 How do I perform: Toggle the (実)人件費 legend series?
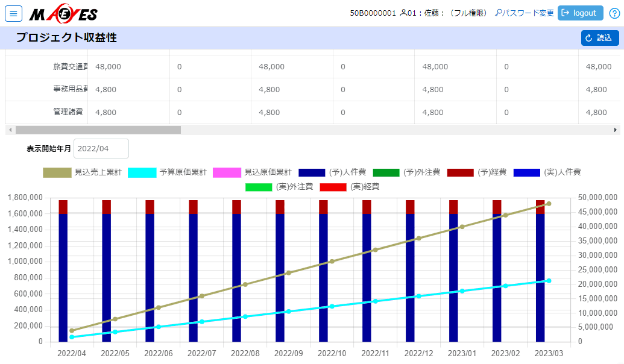pyautogui.click(x=547, y=172)
